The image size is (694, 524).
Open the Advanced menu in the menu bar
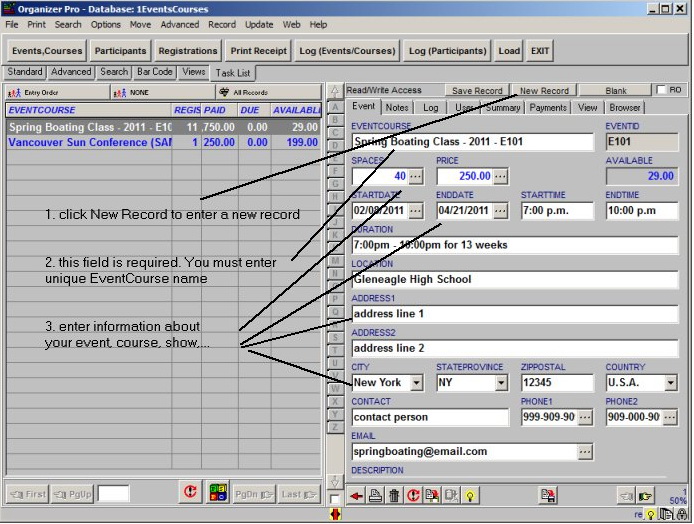click(x=180, y=24)
